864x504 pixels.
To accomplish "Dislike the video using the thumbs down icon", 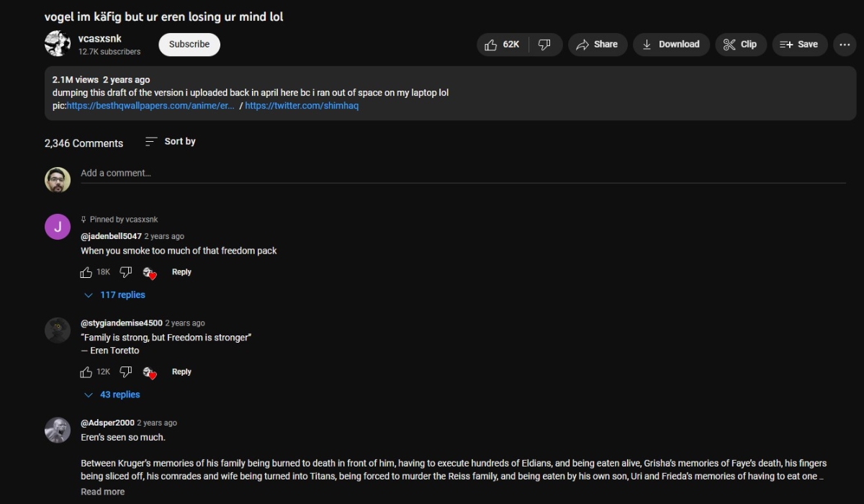I will coord(545,44).
